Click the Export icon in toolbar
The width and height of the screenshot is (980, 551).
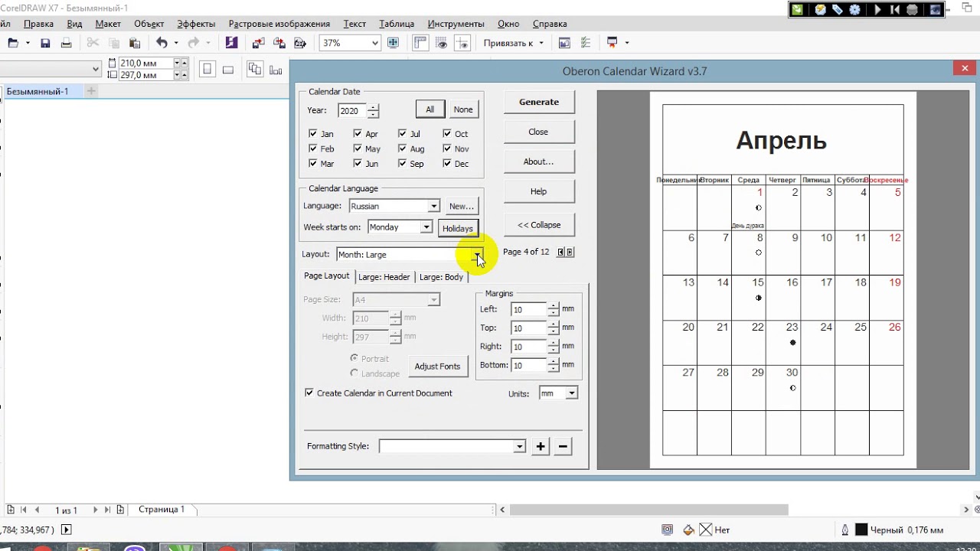click(x=279, y=43)
